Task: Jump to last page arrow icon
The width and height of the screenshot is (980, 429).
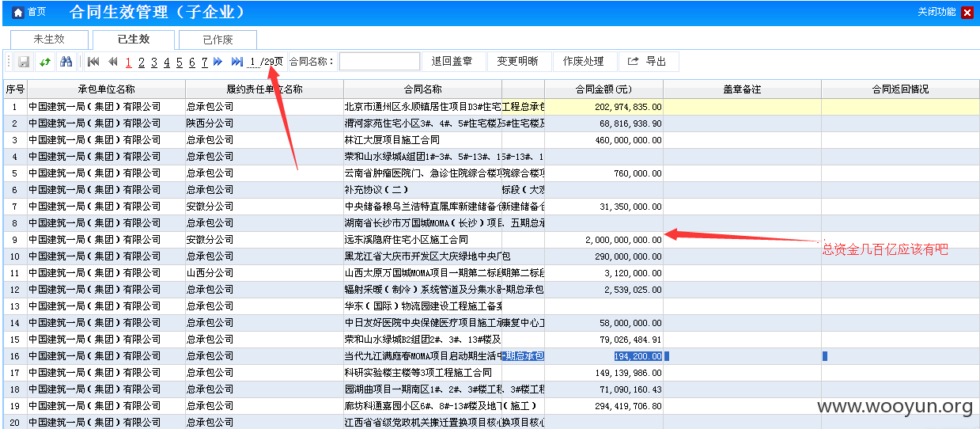Action: [x=236, y=62]
